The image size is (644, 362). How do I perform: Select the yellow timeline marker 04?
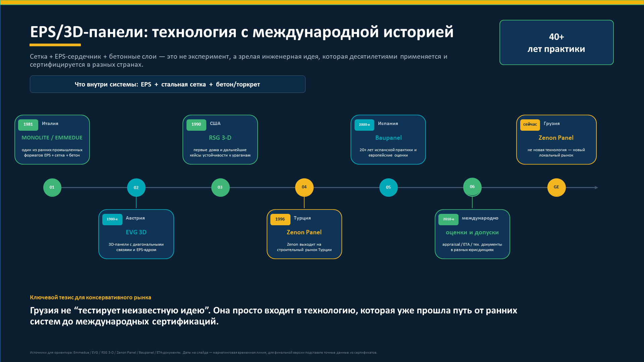point(304,187)
